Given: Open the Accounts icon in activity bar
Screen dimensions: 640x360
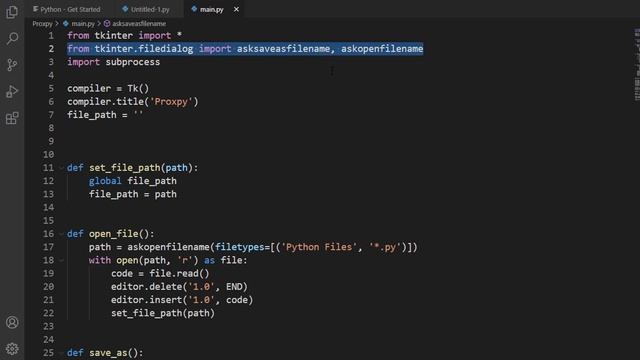Looking at the screenshot, I should tap(12, 322).
